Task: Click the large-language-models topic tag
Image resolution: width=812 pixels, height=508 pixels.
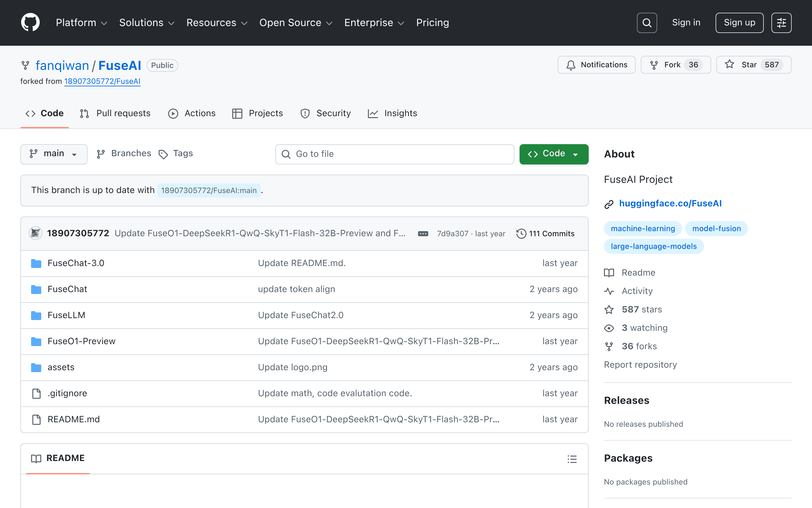Action: [654, 246]
